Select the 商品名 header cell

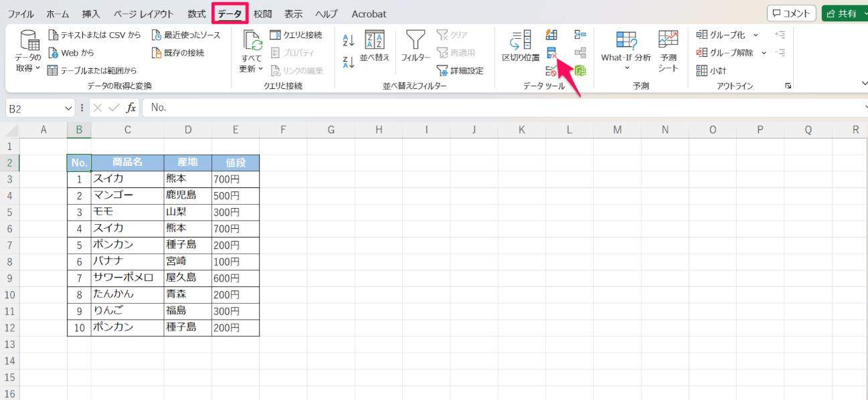[x=127, y=163]
